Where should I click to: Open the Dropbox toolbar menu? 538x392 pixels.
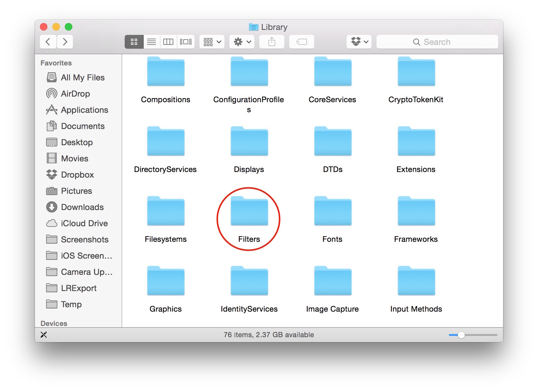click(x=359, y=42)
